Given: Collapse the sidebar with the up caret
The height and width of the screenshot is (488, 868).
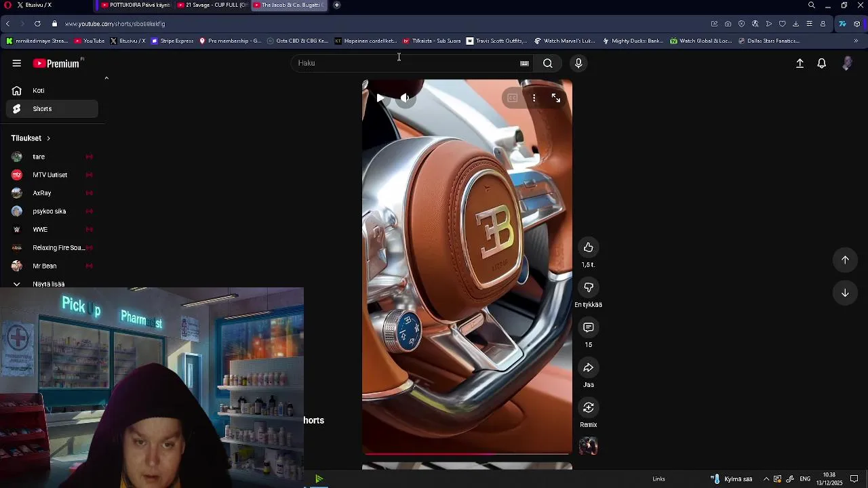Looking at the screenshot, I should [x=106, y=79].
